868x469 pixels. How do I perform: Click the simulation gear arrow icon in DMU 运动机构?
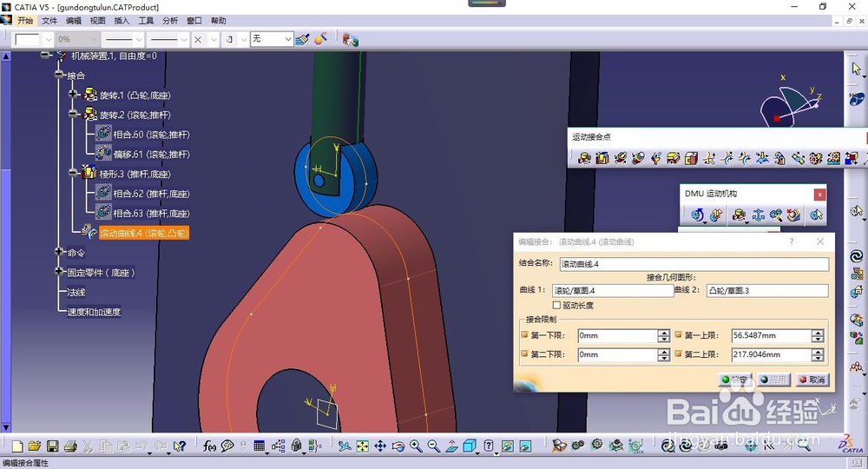698,215
